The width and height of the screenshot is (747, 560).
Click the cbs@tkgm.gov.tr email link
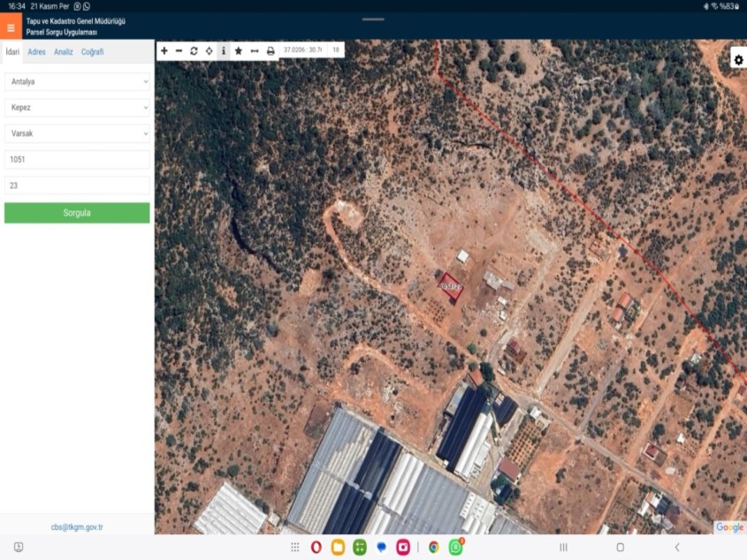[x=77, y=527]
